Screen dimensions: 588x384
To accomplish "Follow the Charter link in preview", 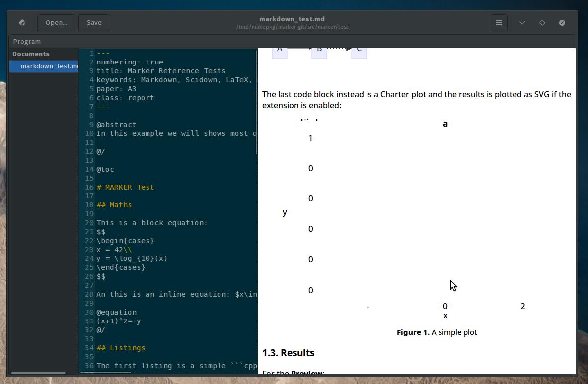I will pos(394,94).
